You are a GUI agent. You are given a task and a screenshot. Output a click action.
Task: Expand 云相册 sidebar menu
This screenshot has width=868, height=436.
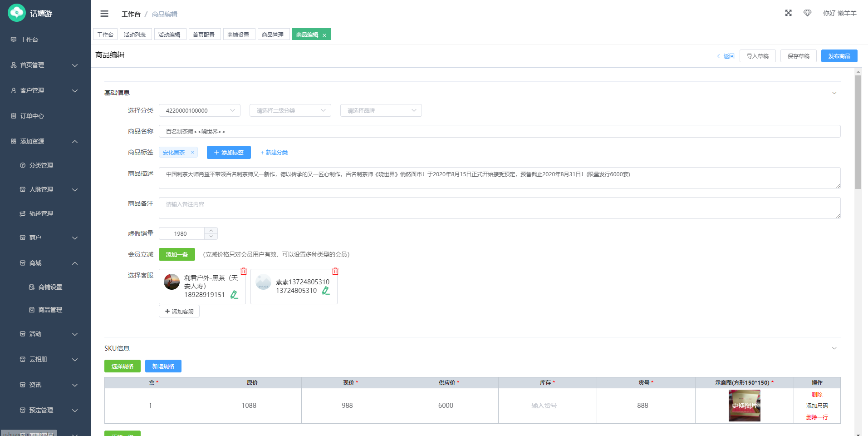pyautogui.click(x=45, y=359)
